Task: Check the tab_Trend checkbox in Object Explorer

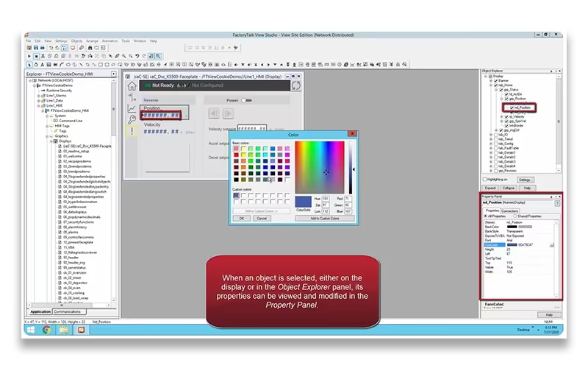Action: (495, 139)
